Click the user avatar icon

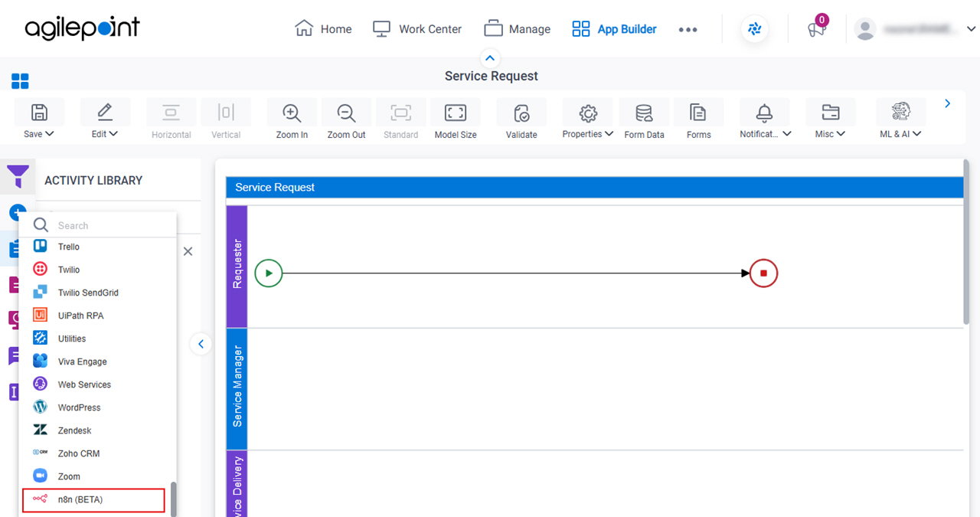(x=865, y=29)
